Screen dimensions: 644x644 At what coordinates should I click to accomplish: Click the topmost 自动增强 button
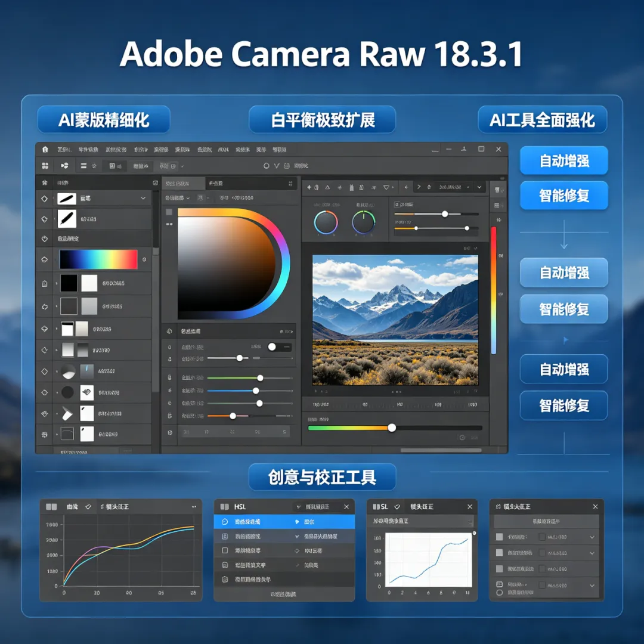pos(564,160)
